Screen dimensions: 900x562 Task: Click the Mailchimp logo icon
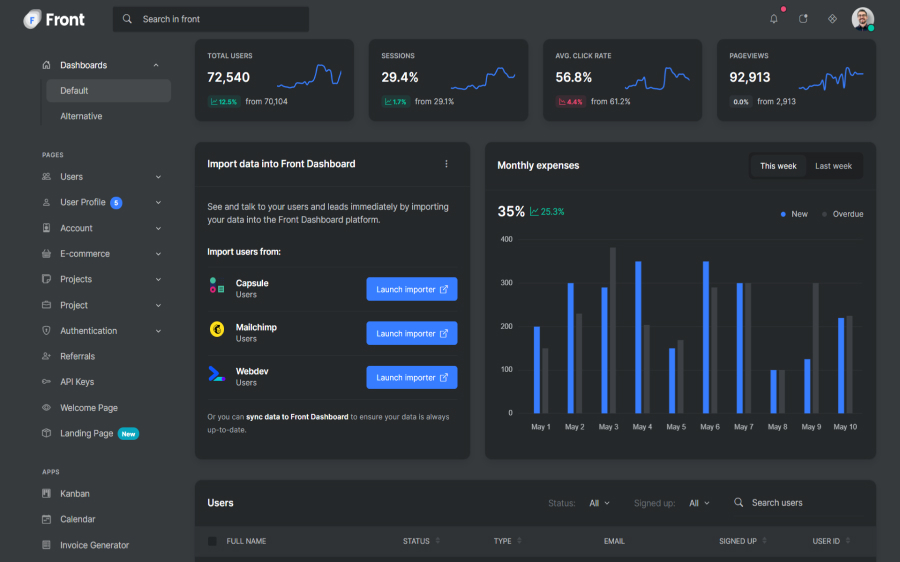[217, 329]
